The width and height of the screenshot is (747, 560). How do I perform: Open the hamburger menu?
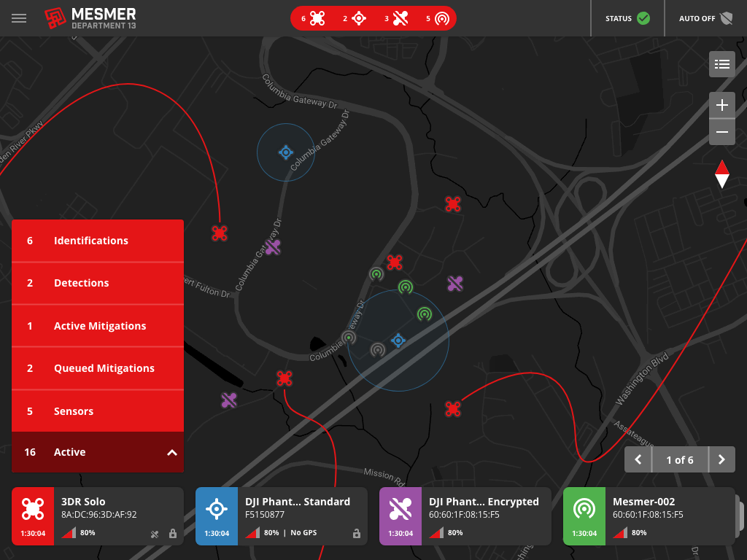pos(19,18)
